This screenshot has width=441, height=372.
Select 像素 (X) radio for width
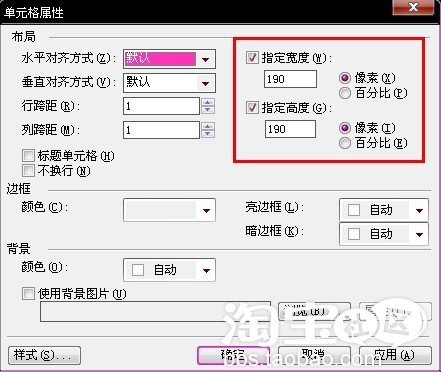coord(345,78)
